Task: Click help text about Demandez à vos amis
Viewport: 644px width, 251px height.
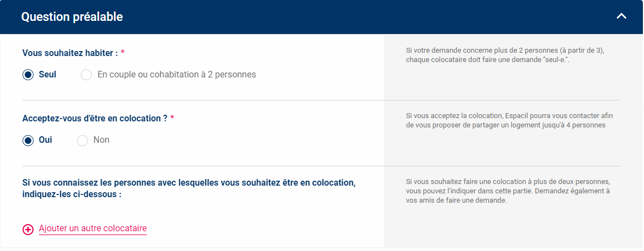Action: coord(508,191)
